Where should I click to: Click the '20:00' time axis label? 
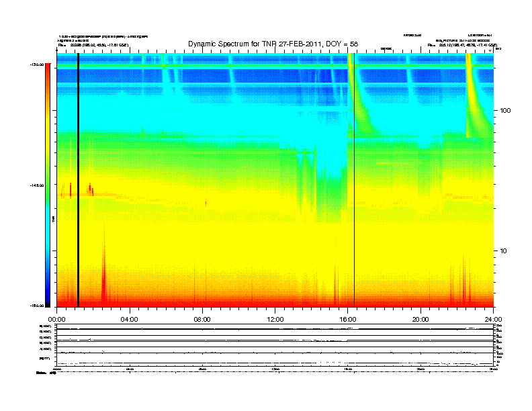420,320
